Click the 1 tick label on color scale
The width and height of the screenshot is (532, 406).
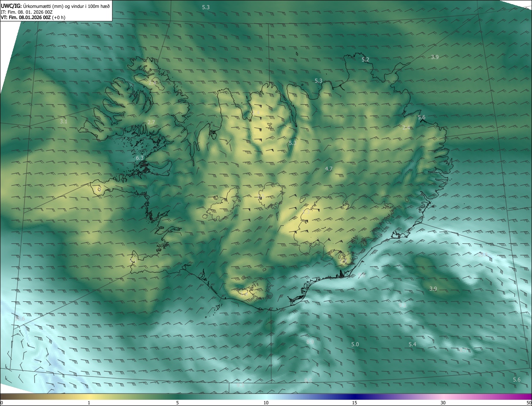pos(89,403)
